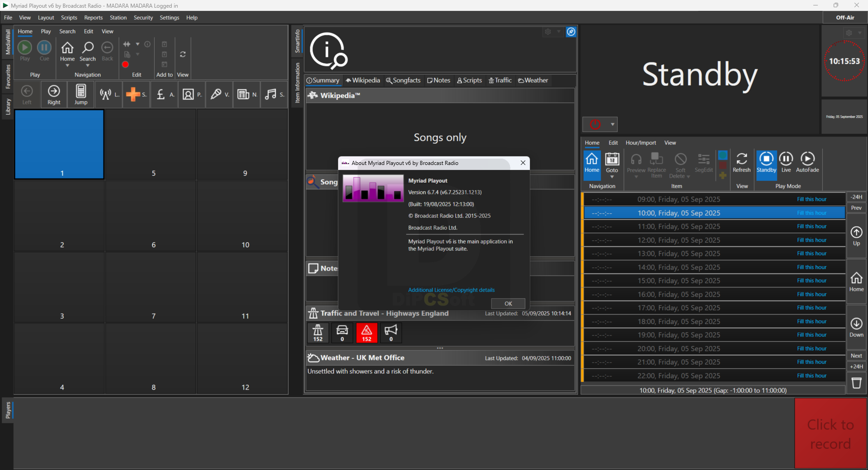Select the newspaper N. page icon

click(x=246, y=94)
